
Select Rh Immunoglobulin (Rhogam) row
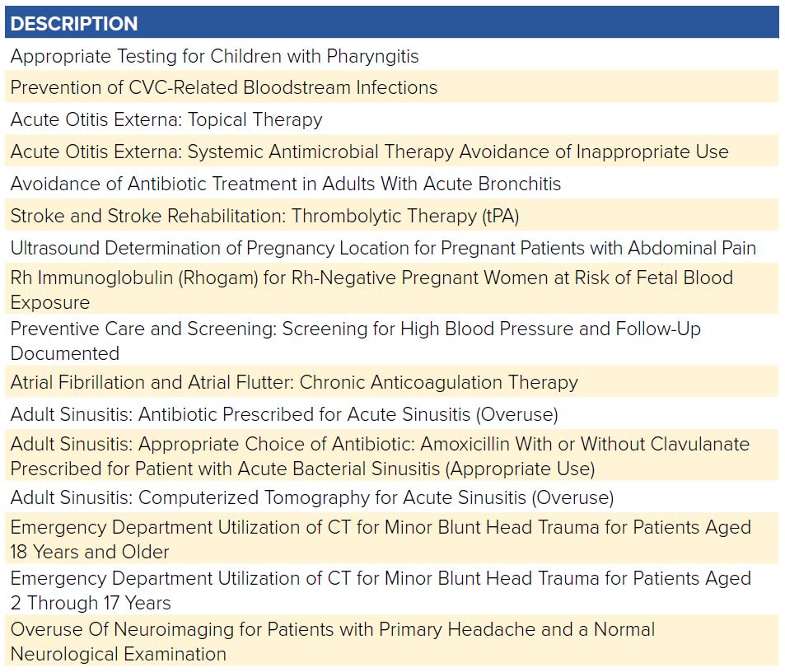pyautogui.click(x=392, y=289)
